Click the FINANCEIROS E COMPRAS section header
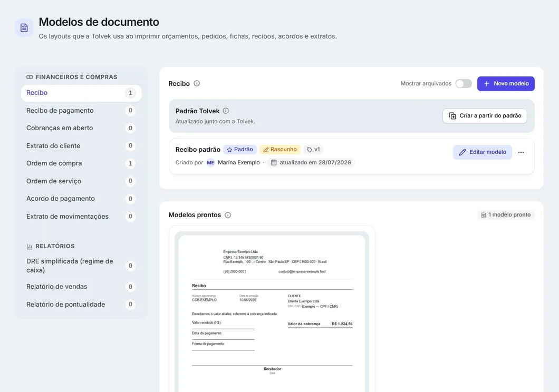 point(76,77)
